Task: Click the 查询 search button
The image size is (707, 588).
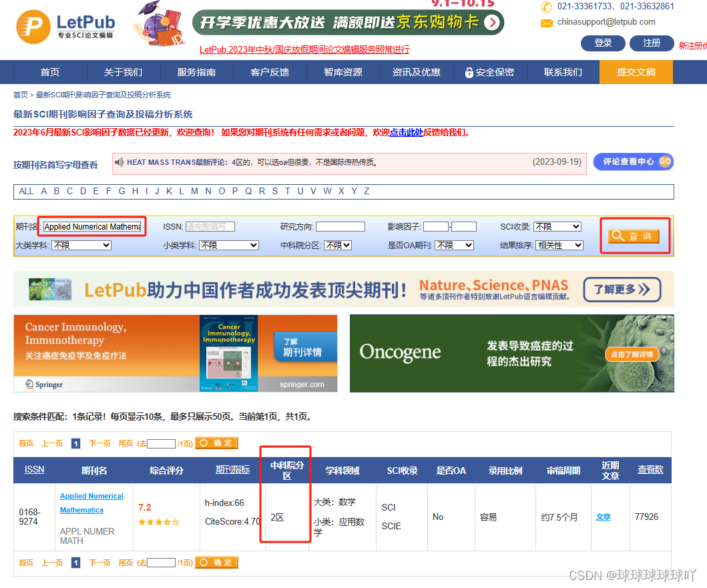Action: (634, 236)
